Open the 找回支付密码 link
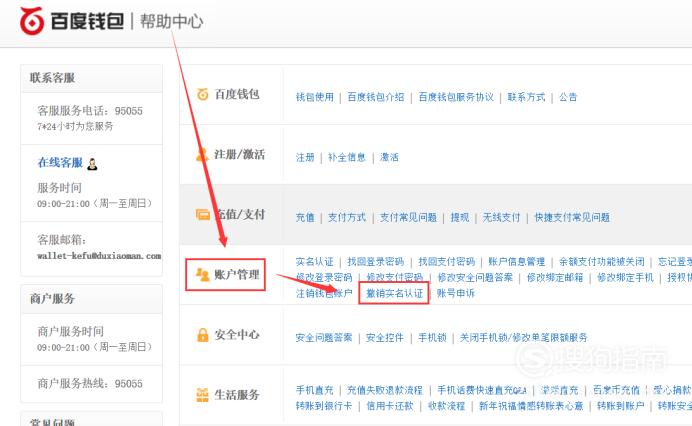692x426 pixels. 447,261
